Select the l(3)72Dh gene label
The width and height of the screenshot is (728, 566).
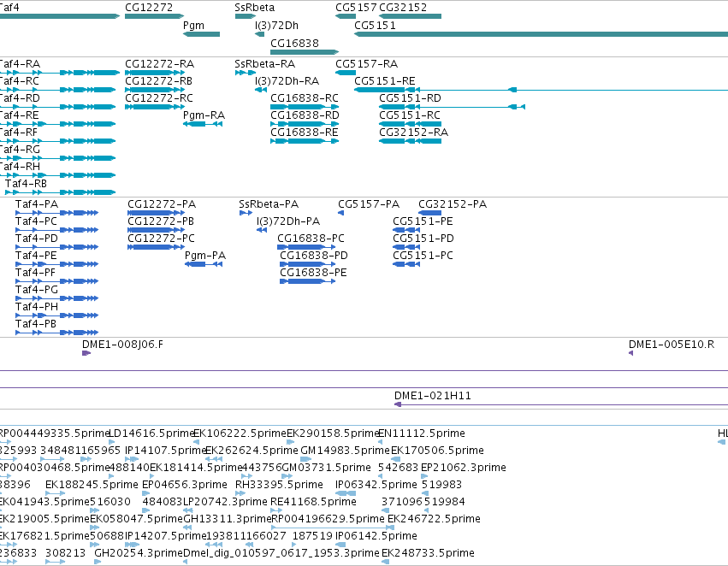276,26
